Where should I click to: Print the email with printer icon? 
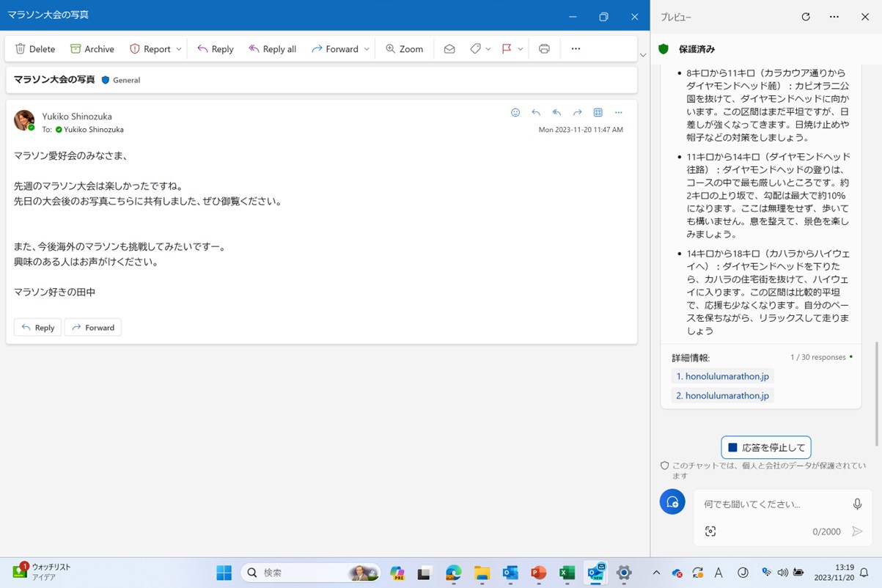(544, 49)
